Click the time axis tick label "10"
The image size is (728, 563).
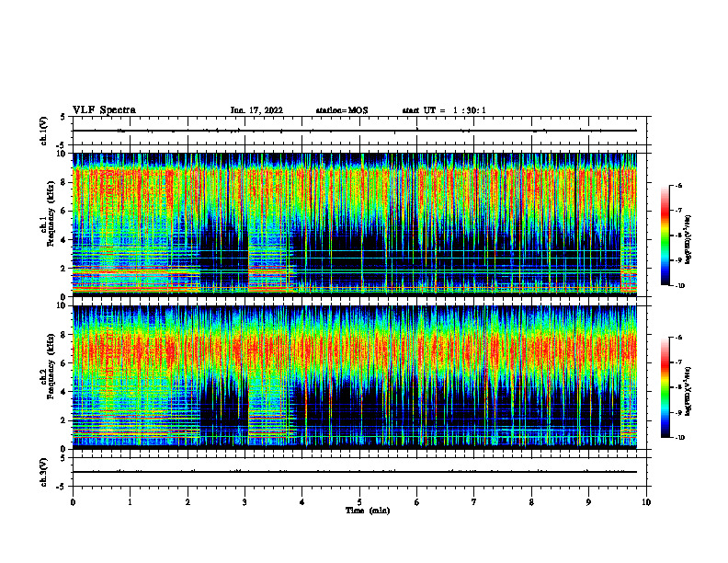(x=646, y=502)
